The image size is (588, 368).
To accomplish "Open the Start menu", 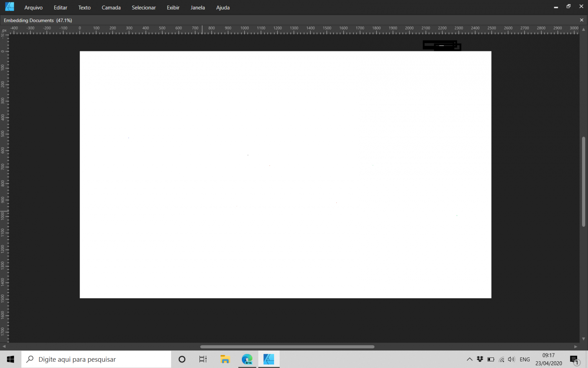I will pyautogui.click(x=10, y=359).
